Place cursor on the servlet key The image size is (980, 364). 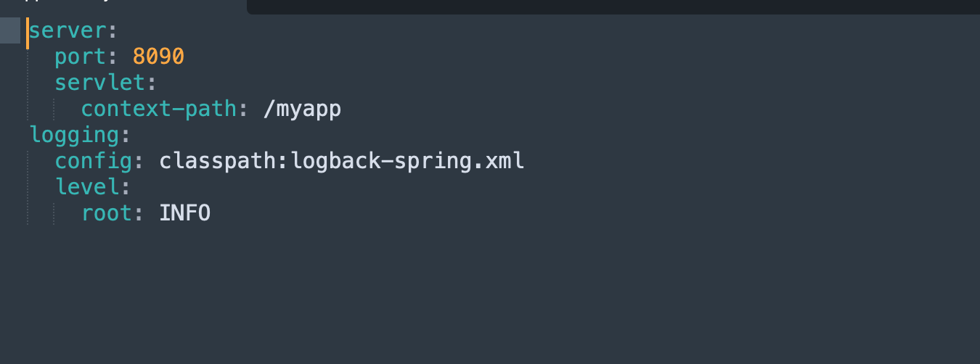pyautogui.click(x=100, y=83)
